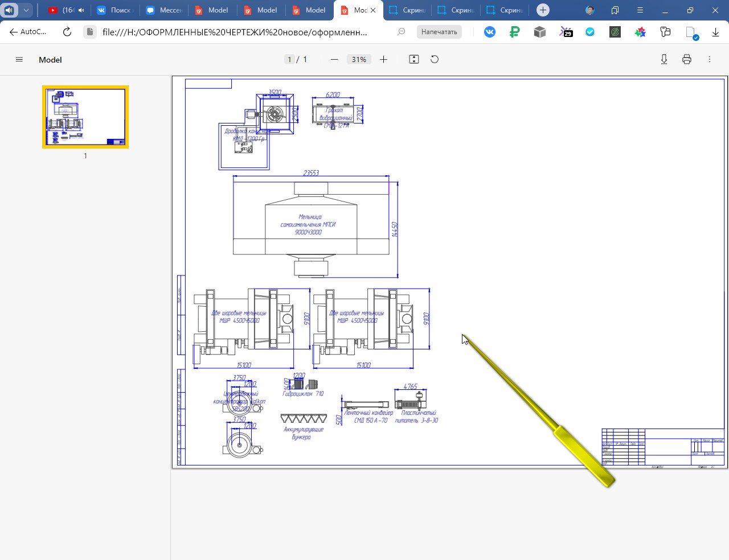This screenshot has height=560, width=729.
Task: Mute the tab sound speaker icon
Action: (9, 10)
